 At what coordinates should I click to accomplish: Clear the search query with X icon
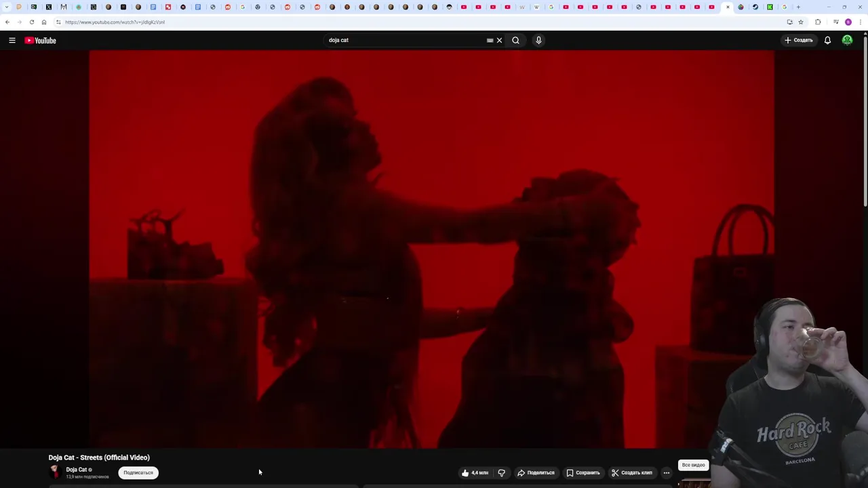click(x=499, y=40)
